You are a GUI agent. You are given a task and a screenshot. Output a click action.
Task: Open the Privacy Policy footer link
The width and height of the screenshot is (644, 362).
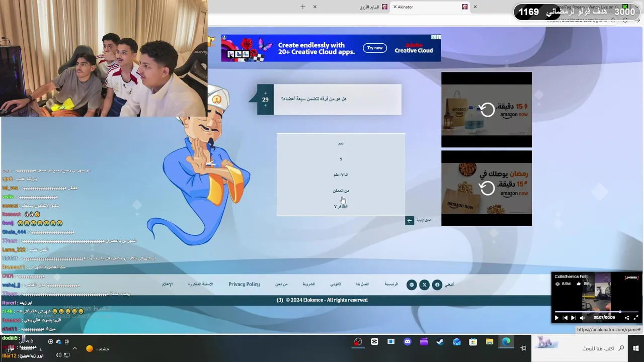(x=244, y=284)
